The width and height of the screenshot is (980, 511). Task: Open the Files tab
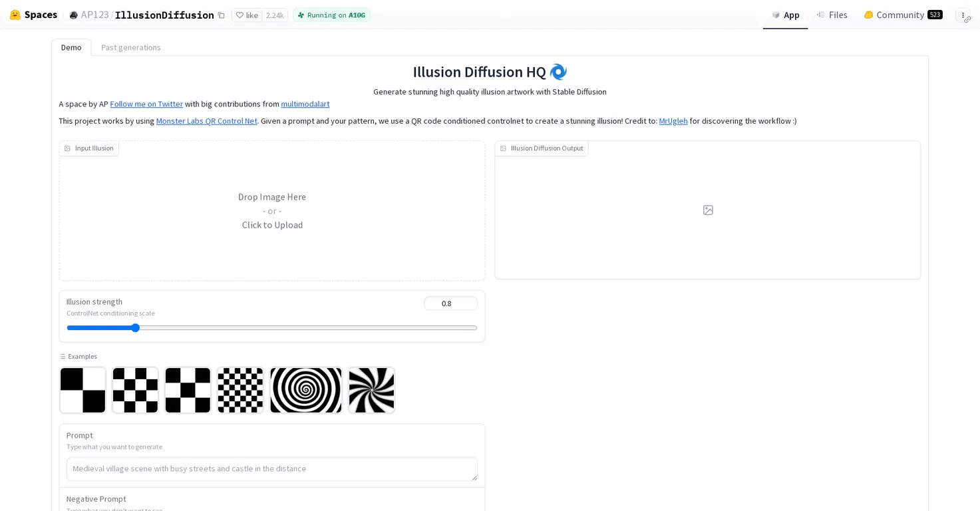click(x=832, y=15)
